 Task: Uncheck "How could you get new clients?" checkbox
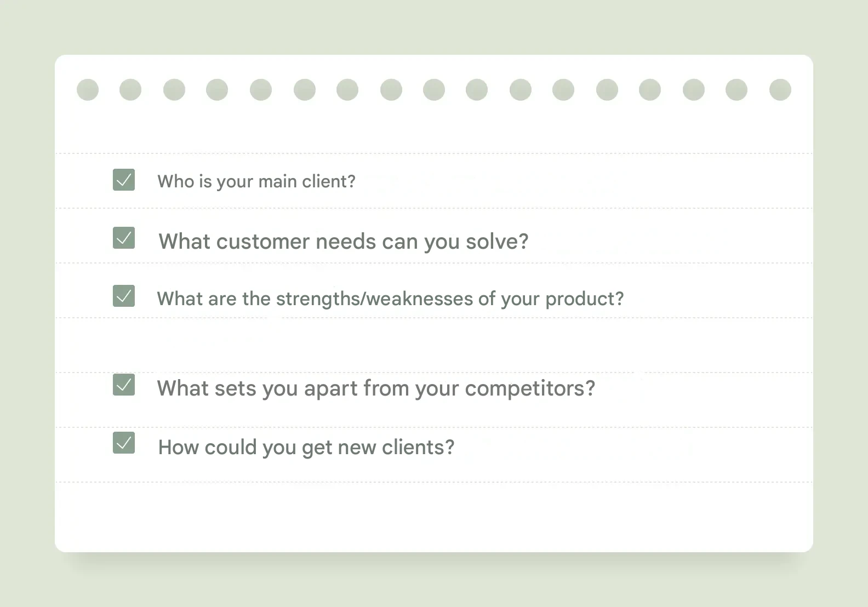(124, 443)
